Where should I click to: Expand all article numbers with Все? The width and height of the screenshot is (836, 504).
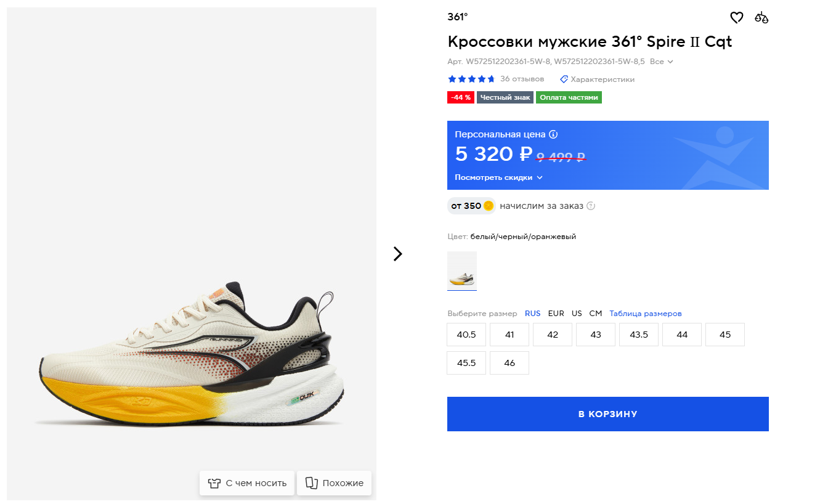coord(661,62)
